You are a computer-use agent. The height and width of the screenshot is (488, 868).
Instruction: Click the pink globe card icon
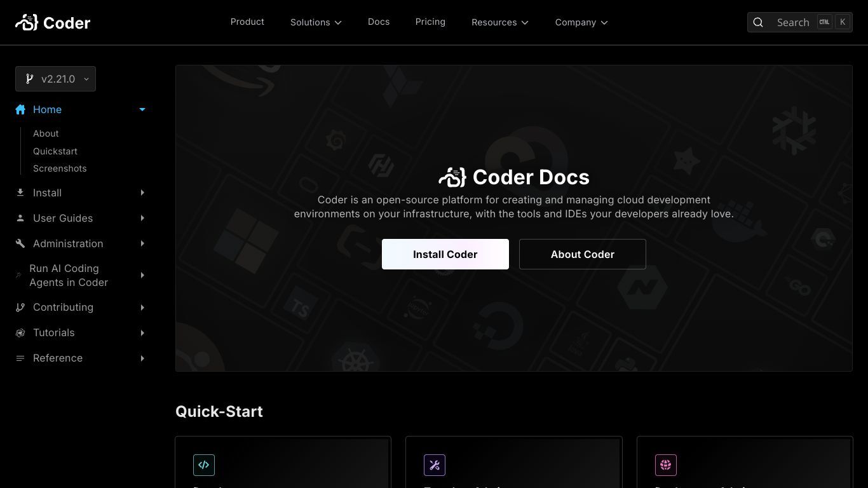point(666,465)
